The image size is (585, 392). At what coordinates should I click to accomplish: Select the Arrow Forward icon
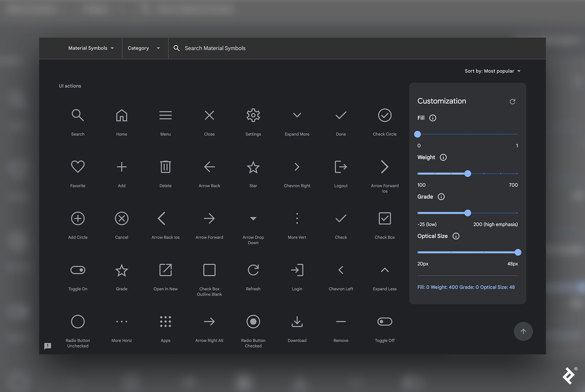pyautogui.click(x=209, y=218)
